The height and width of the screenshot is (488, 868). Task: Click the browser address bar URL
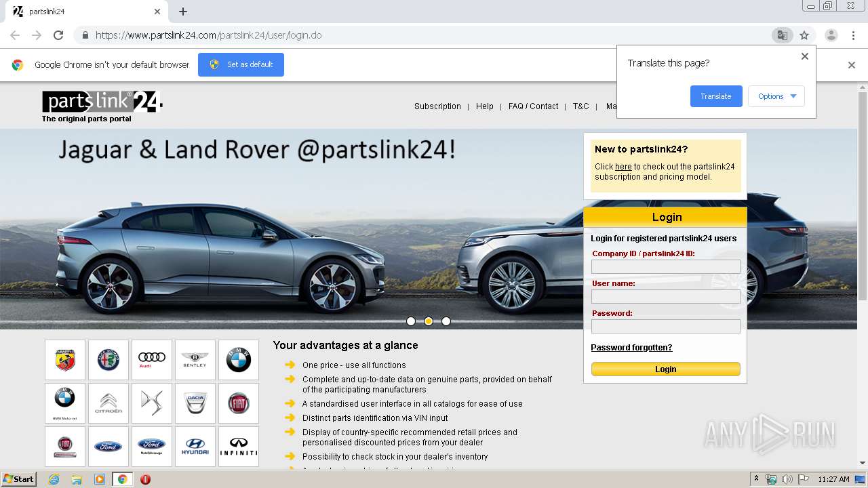[208, 35]
